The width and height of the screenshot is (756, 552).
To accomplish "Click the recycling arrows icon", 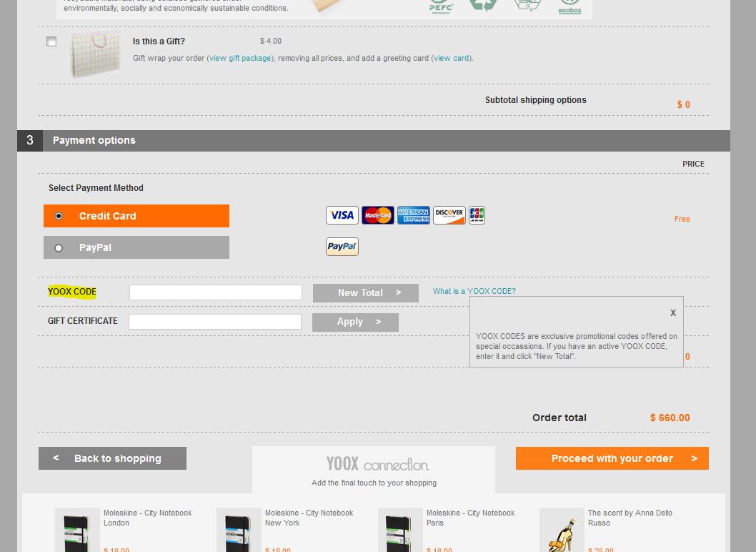I will pyautogui.click(x=483, y=4).
